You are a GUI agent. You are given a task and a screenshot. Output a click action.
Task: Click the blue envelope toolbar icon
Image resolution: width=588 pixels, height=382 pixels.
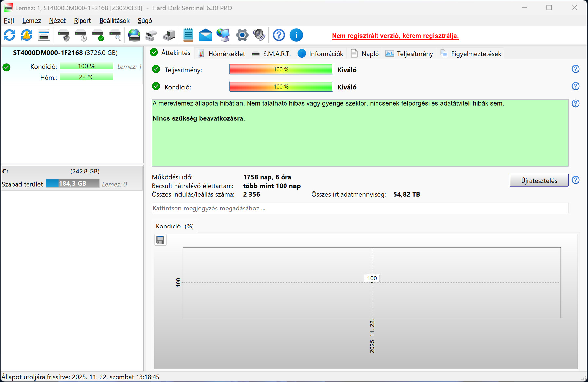206,35
